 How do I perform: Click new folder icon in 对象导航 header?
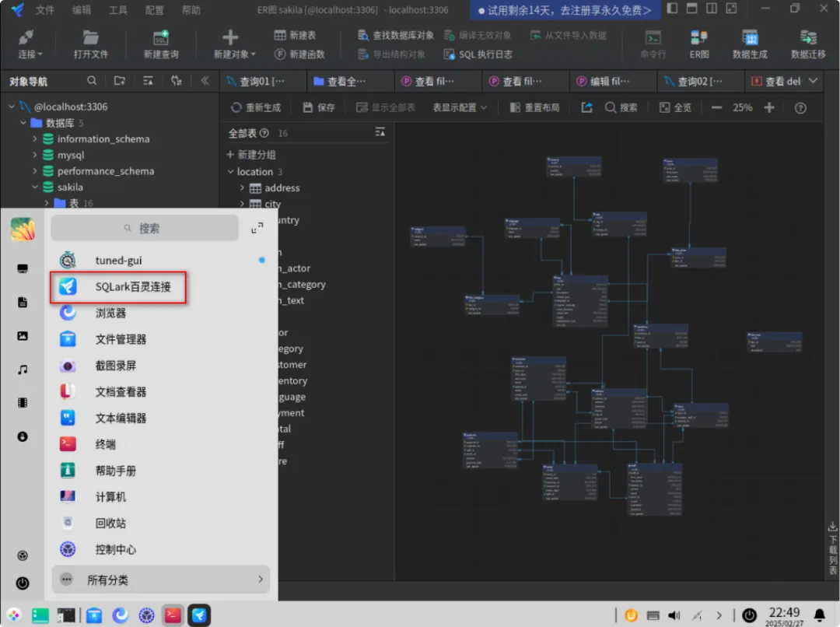click(120, 81)
